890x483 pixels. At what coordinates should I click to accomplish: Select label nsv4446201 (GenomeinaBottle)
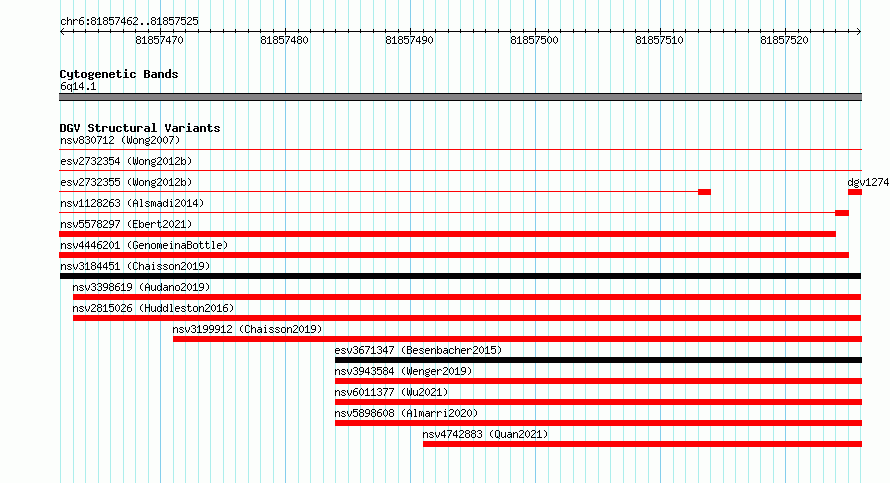click(144, 245)
